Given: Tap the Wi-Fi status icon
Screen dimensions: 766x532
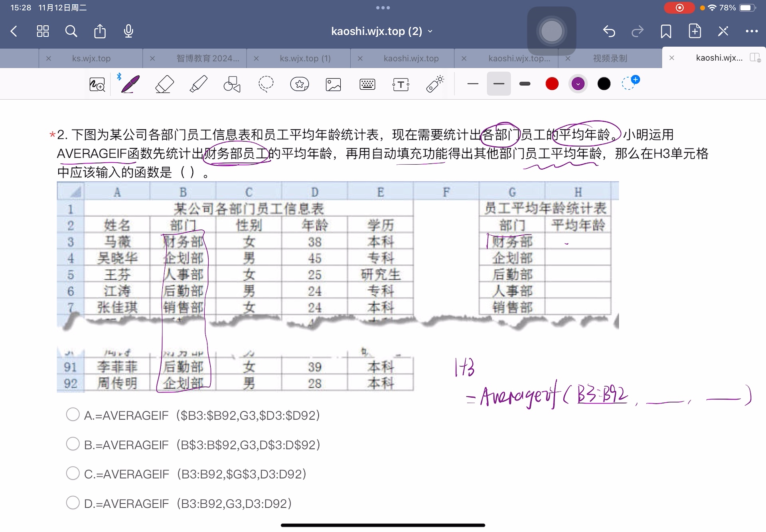Looking at the screenshot, I should point(712,8).
